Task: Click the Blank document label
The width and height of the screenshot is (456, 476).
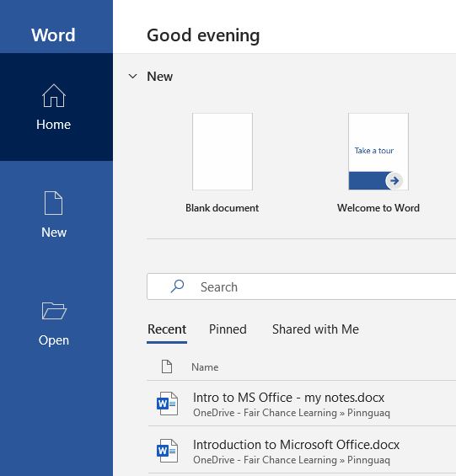Action: (x=222, y=208)
